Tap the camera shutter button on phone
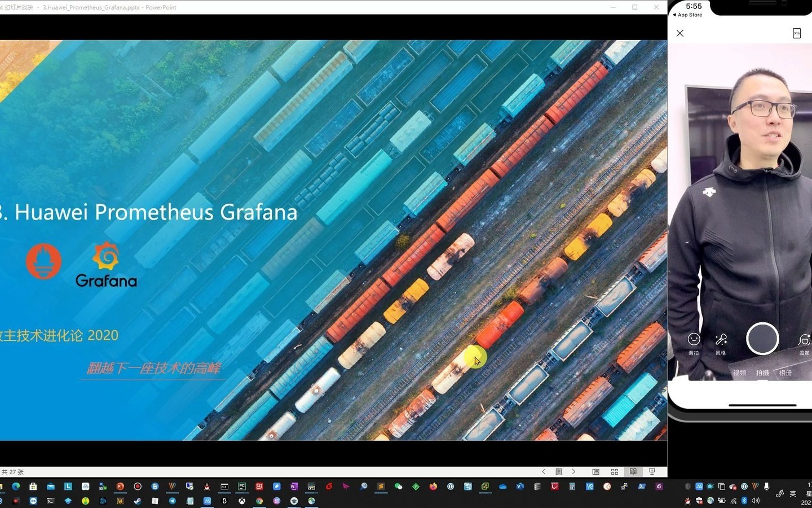Viewport: 812px width, 508px height. pyautogui.click(x=762, y=339)
